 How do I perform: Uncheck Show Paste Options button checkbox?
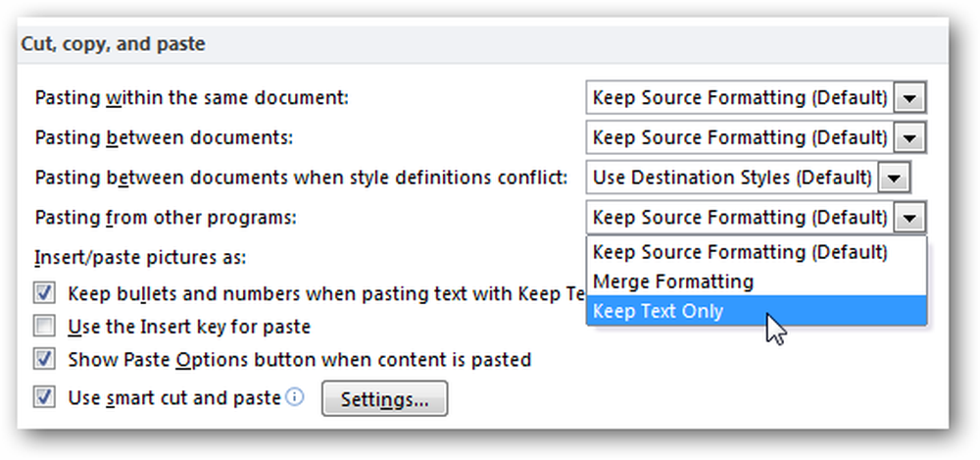pyautogui.click(x=44, y=359)
